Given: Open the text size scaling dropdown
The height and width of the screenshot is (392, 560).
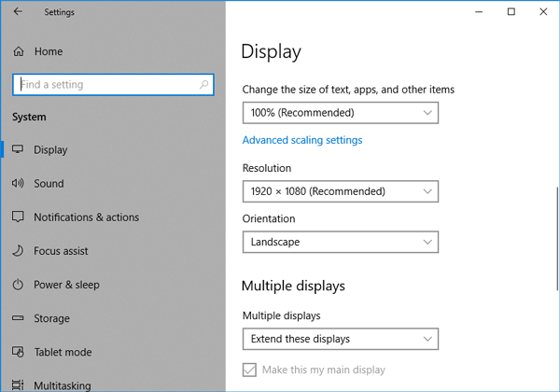Looking at the screenshot, I should 340,113.
